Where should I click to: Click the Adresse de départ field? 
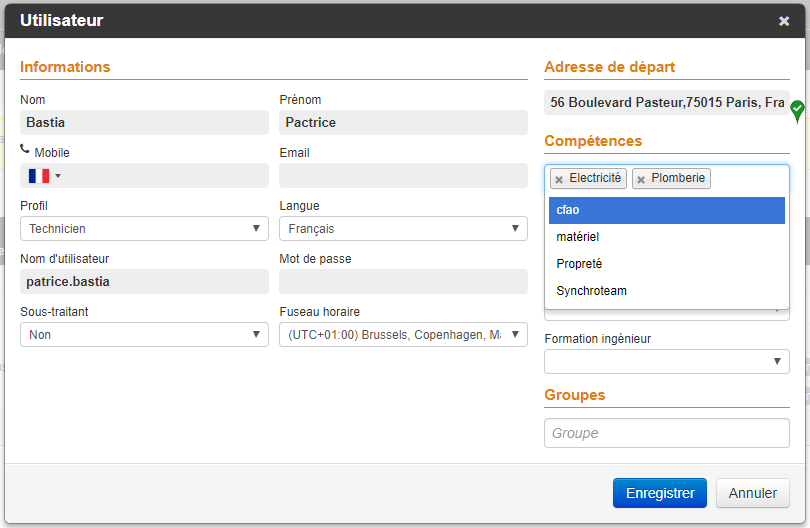pyautogui.click(x=665, y=102)
